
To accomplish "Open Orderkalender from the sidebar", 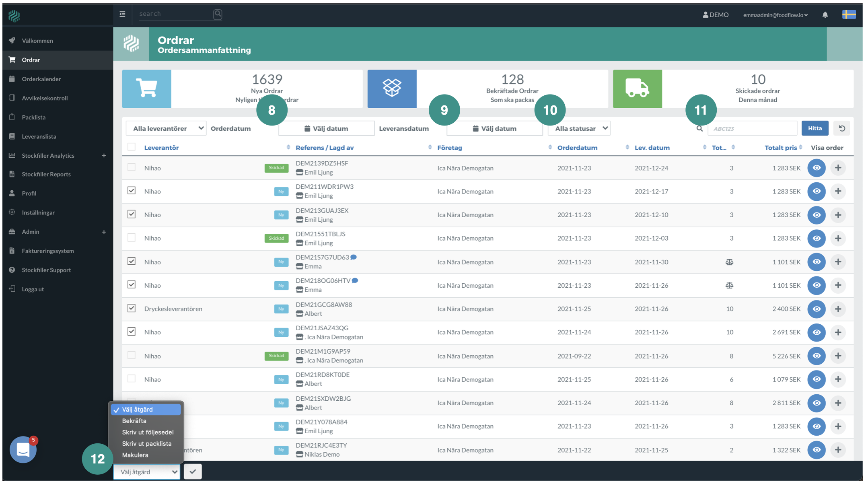I will [41, 79].
